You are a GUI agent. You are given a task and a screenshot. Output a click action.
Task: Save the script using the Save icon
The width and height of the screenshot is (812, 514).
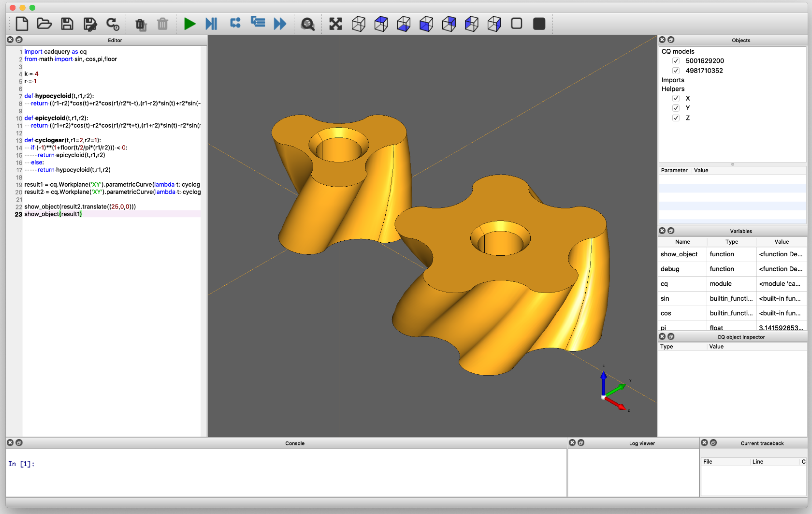(x=67, y=24)
